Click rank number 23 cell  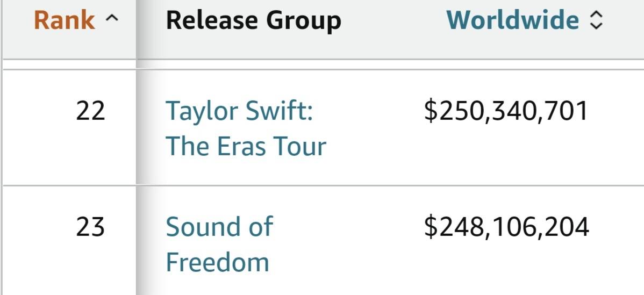coord(90,227)
